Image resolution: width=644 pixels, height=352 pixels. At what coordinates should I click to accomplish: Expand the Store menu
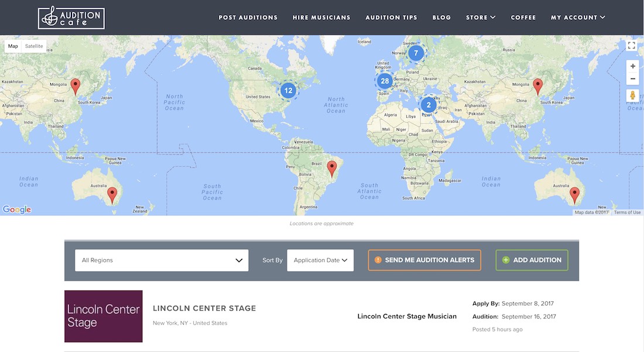[481, 17]
